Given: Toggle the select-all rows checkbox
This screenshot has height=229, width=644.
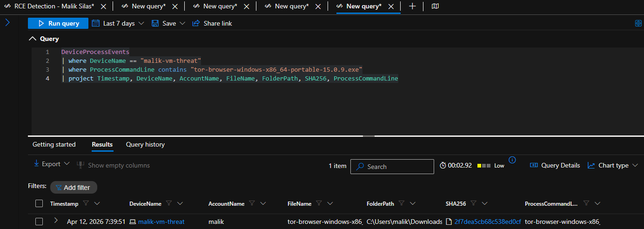Looking at the screenshot, I should (39, 203).
